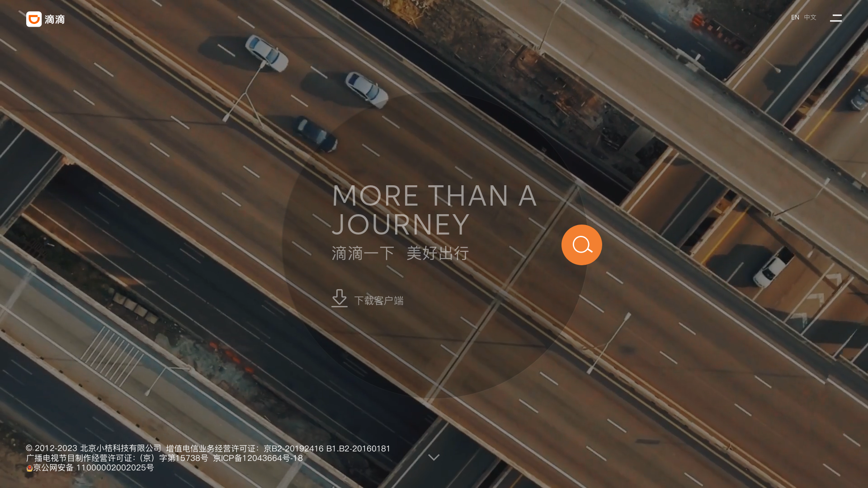868x488 pixels.
Task: Click 京B2-20192416 telecom license number
Action: point(293,449)
